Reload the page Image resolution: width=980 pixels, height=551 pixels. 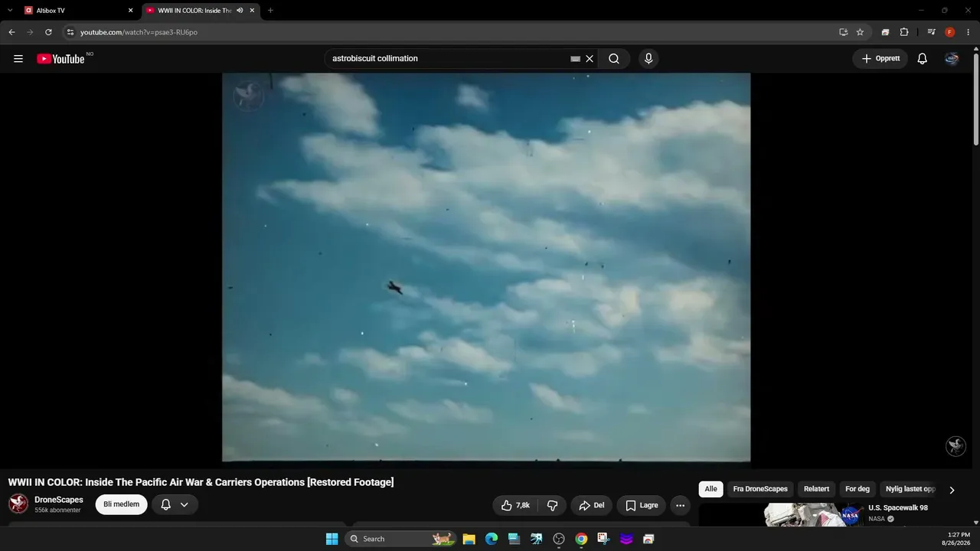(x=48, y=32)
